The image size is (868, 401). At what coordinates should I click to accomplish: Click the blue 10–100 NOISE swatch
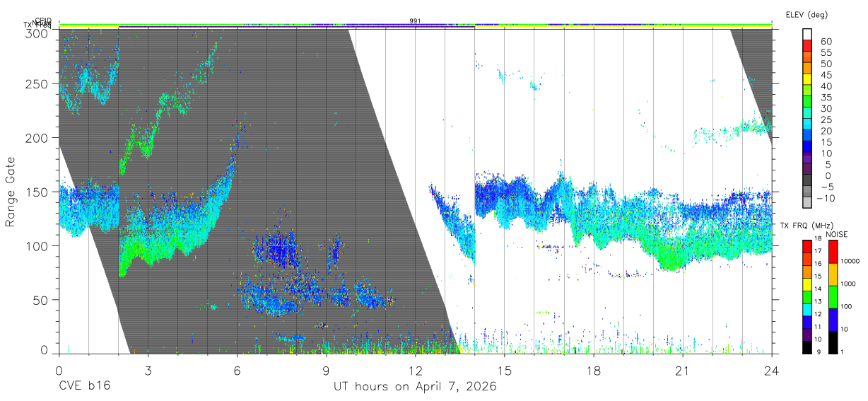click(x=833, y=320)
